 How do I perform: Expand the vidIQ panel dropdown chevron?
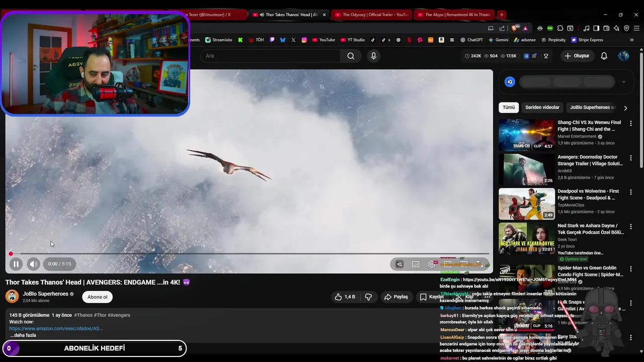point(624,82)
